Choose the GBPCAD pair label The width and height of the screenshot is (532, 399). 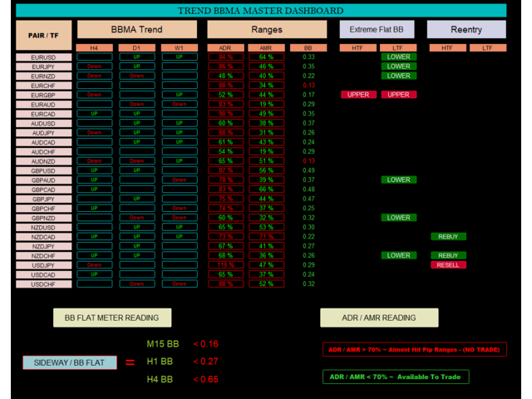click(x=44, y=190)
